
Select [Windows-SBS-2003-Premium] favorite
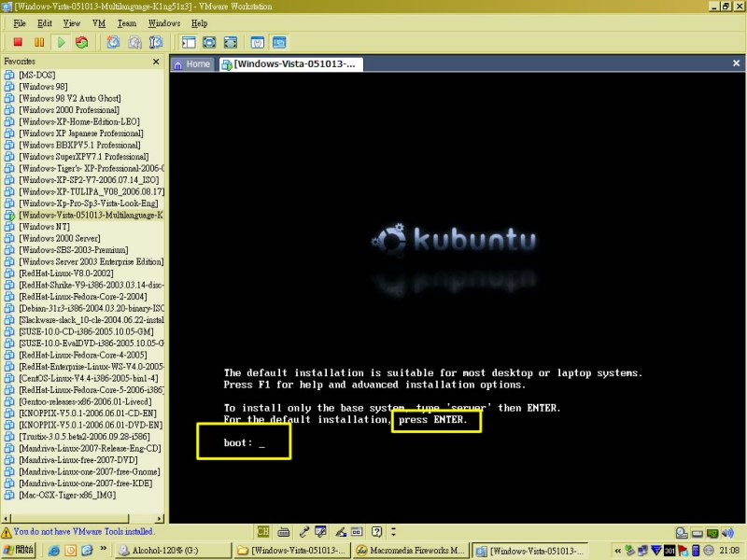(x=74, y=249)
